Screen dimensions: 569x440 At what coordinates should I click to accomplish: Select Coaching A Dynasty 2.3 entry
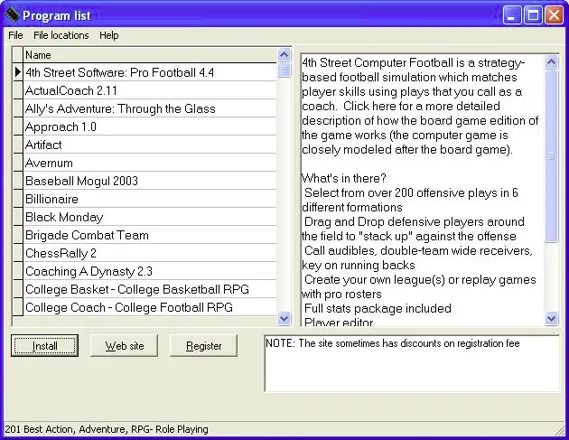click(150, 271)
